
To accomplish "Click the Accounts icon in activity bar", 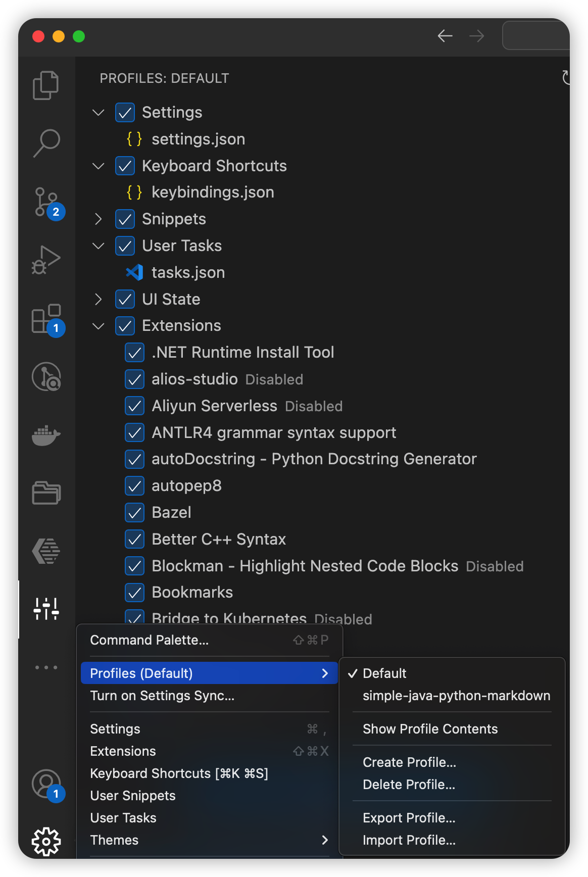I will pyautogui.click(x=46, y=784).
